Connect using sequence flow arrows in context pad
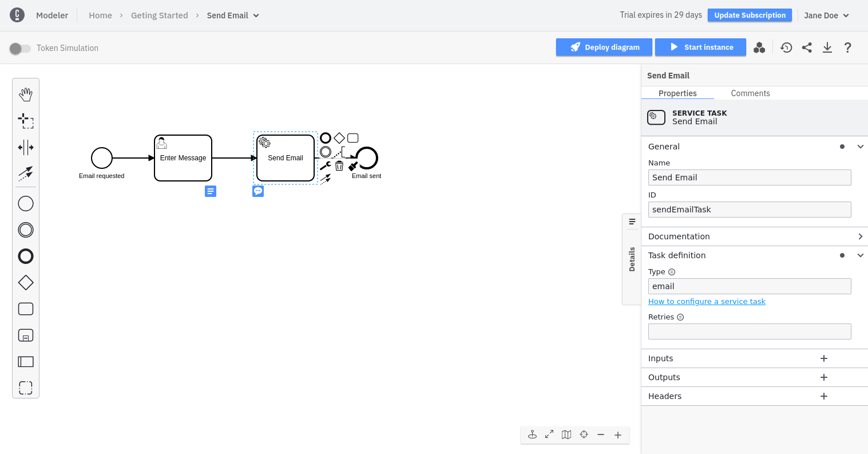This screenshot has width=868, height=454. (326, 179)
